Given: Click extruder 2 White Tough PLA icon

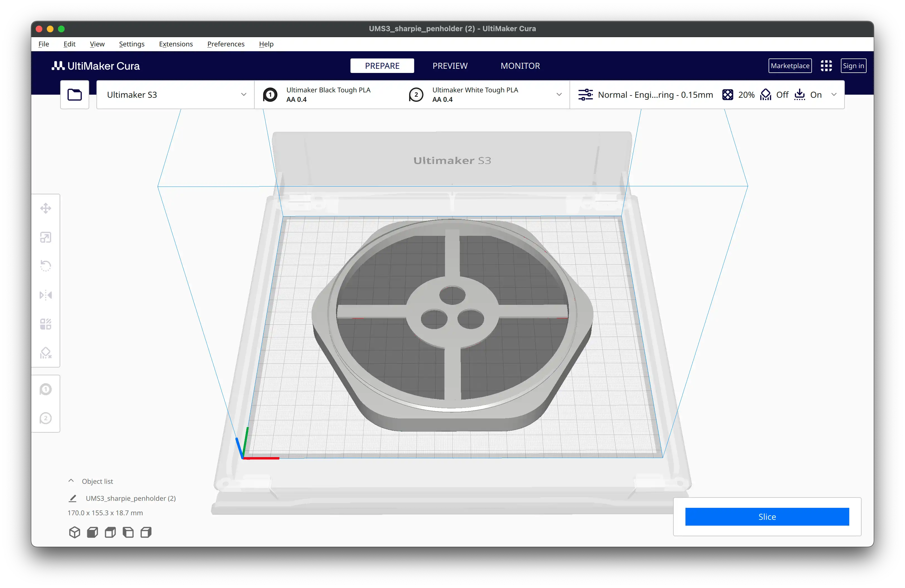Looking at the screenshot, I should point(416,95).
